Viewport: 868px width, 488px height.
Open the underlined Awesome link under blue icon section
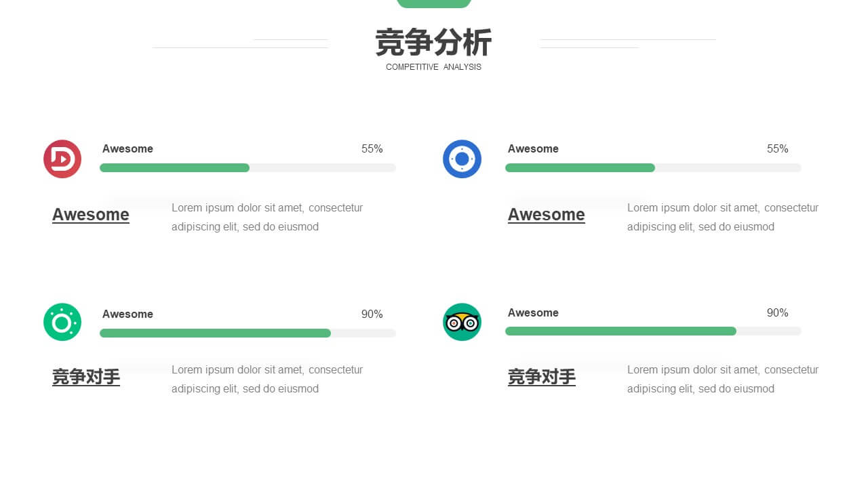547,215
